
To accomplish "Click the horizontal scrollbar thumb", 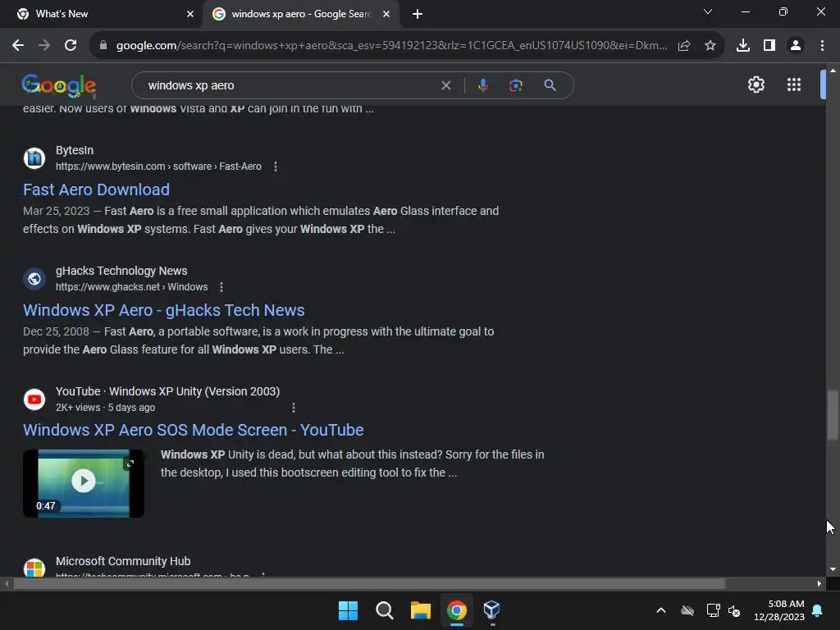I will coord(369,583).
